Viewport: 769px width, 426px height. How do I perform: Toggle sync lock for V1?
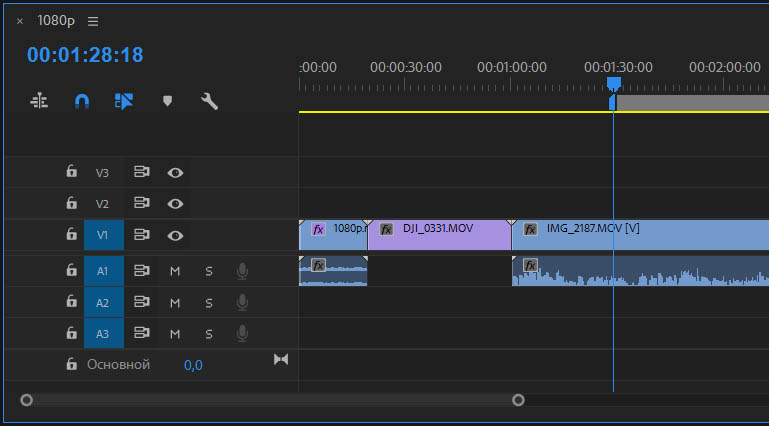click(142, 234)
